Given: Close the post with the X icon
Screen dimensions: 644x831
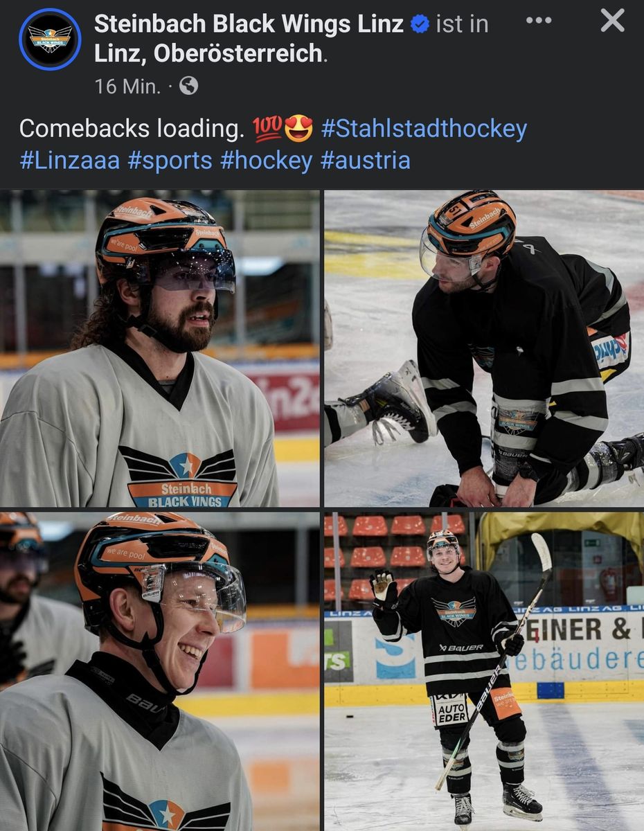Looking at the screenshot, I should tap(613, 21).
